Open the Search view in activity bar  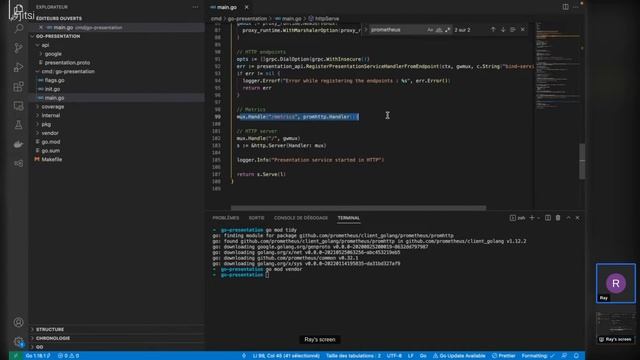pos(18,29)
